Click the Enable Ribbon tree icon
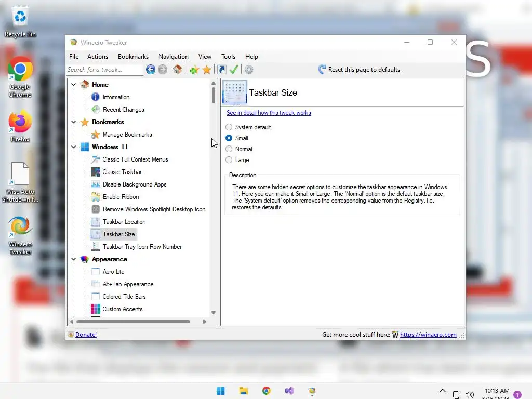 pyautogui.click(x=96, y=197)
